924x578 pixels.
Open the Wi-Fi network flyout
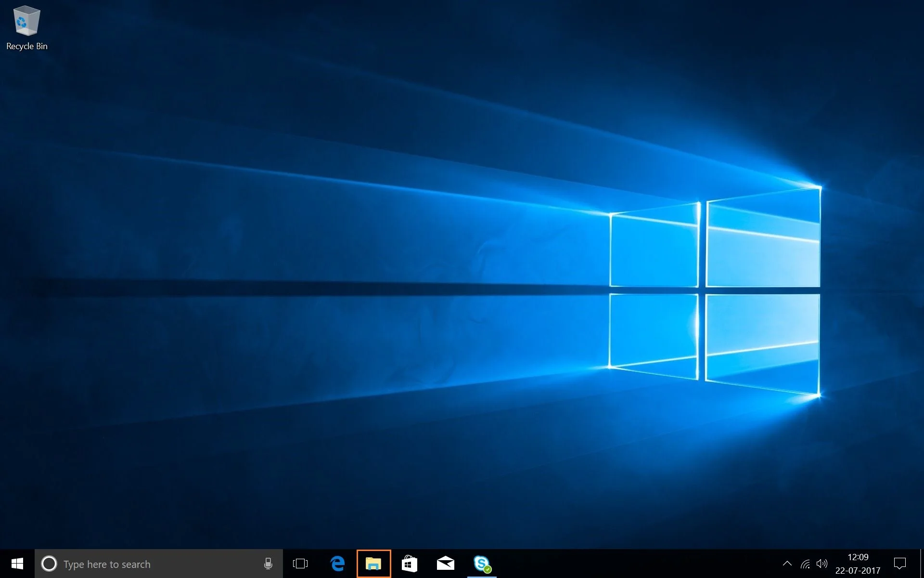click(805, 564)
